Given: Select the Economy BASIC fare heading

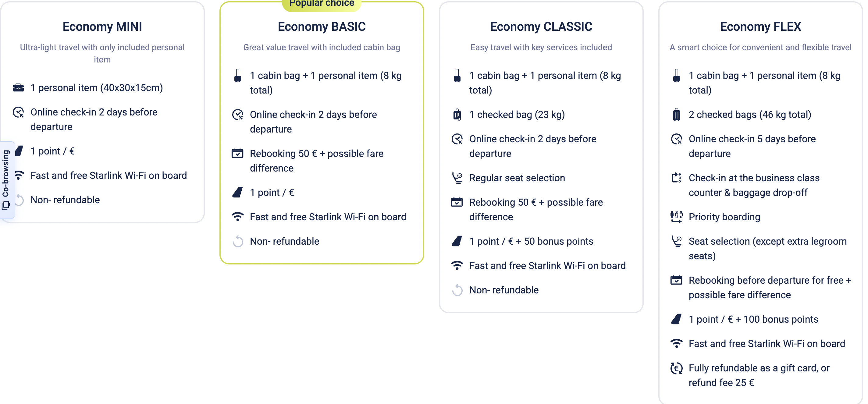Looking at the screenshot, I should pyautogui.click(x=322, y=26).
